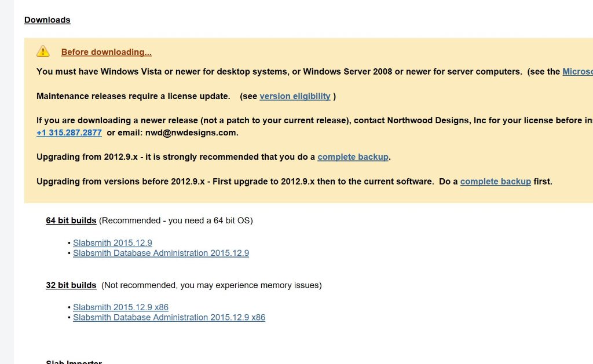Open "complete backup" link before the word "first"
This screenshot has width=593, height=364.
(x=496, y=182)
